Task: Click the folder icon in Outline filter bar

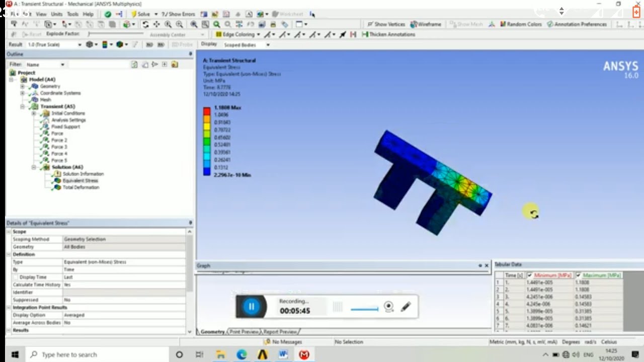Action: point(175,64)
